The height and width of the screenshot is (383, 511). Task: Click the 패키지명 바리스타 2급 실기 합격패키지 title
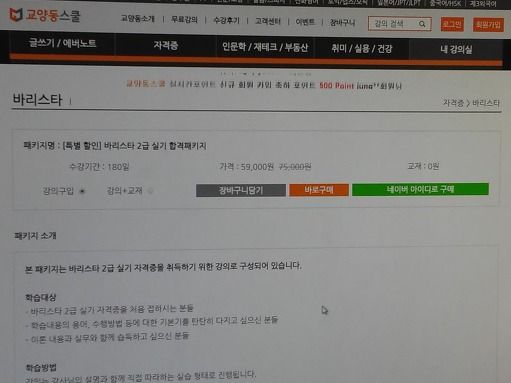point(115,146)
